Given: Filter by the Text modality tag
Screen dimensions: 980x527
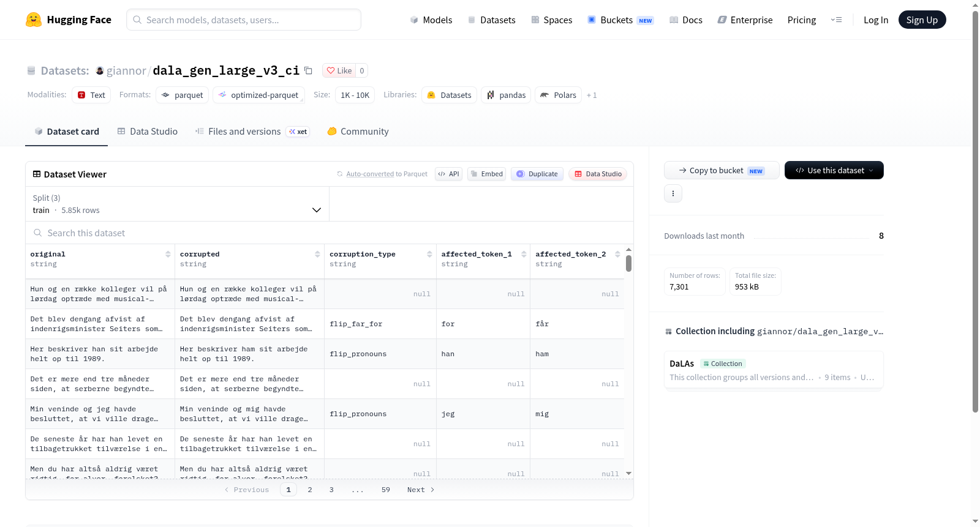Looking at the screenshot, I should 91,95.
